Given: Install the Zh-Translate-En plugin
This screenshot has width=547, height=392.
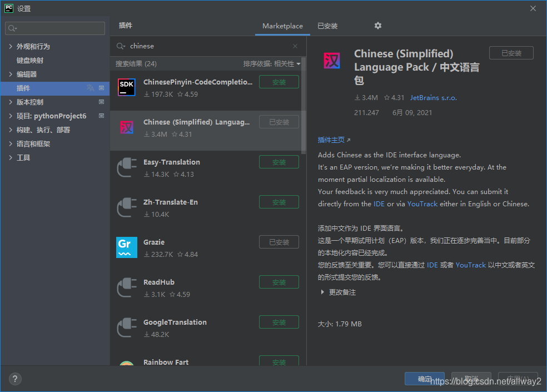Looking at the screenshot, I should pos(279,202).
